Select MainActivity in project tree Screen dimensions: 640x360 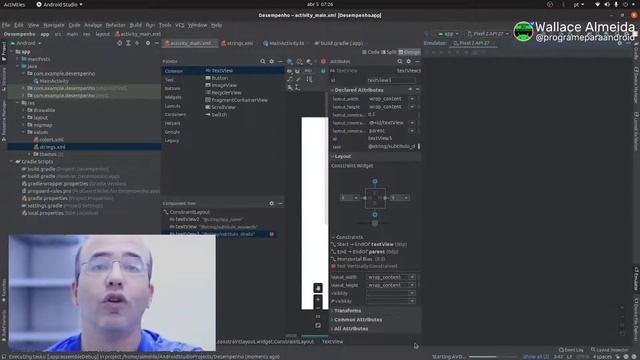51,81
